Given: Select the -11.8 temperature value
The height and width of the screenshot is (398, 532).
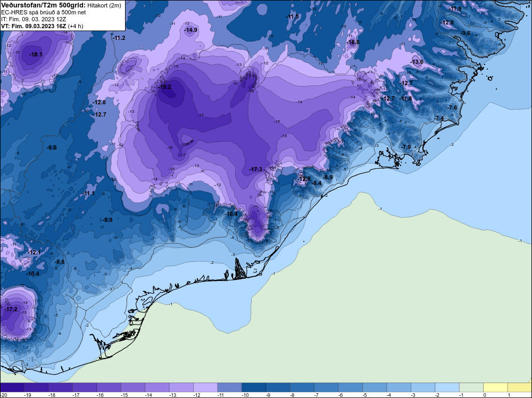Looking at the screenshot, I should coord(406,99).
